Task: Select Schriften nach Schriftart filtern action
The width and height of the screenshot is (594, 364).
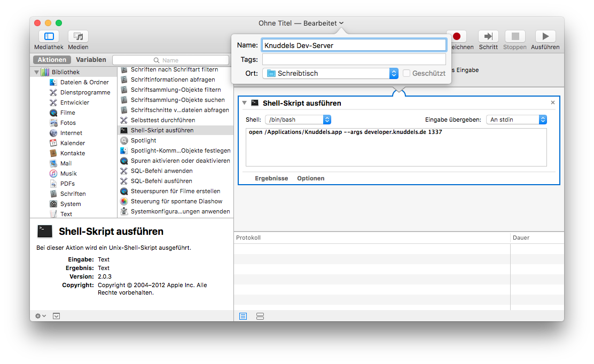Action: pyautogui.click(x=175, y=69)
